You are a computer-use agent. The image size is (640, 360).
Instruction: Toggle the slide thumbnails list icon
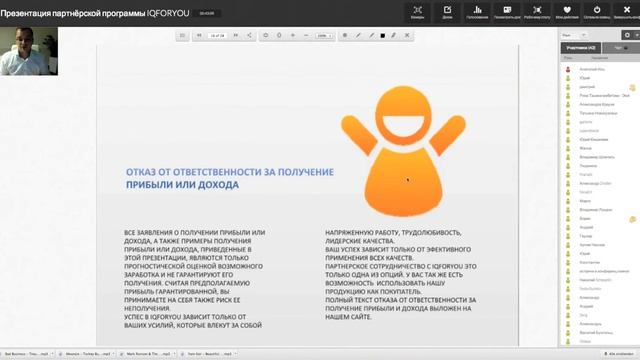(x=182, y=36)
